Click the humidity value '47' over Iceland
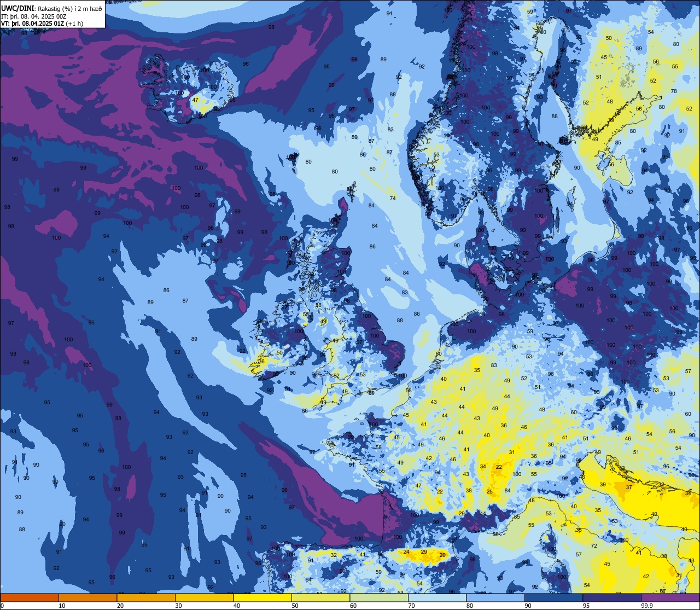Image resolution: width=700 pixels, height=610 pixels. click(196, 100)
